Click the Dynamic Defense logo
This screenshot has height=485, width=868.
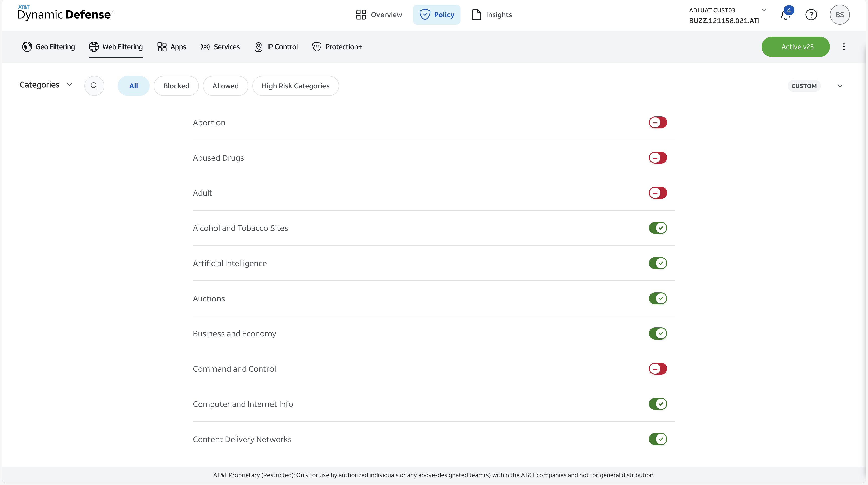(65, 13)
